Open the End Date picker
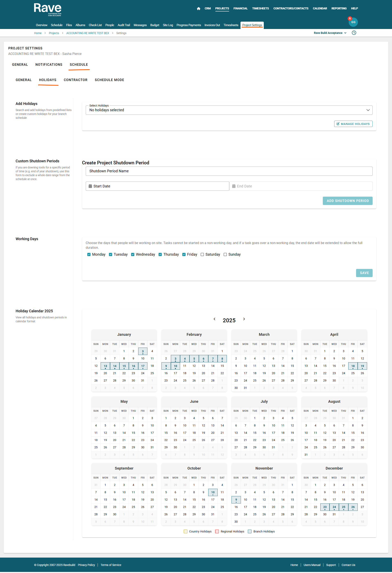This screenshot has height=573, width=392. (x=301, y=186)
